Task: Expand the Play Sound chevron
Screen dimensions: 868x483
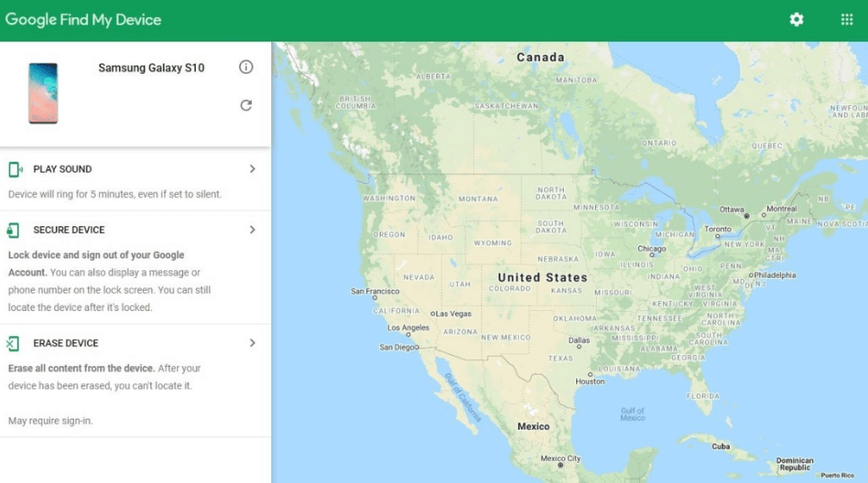Action: pyautogui.click(x=252, y=169)
